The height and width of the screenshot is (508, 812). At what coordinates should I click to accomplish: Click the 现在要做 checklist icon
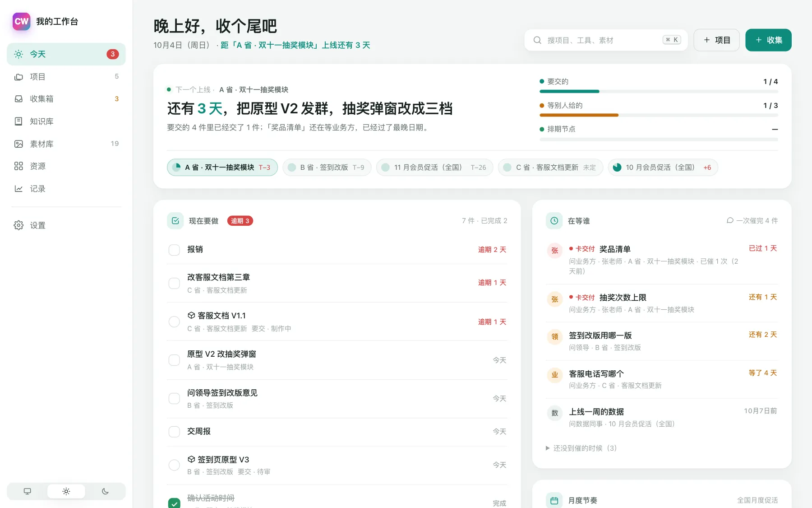click(x=175, y=221)
